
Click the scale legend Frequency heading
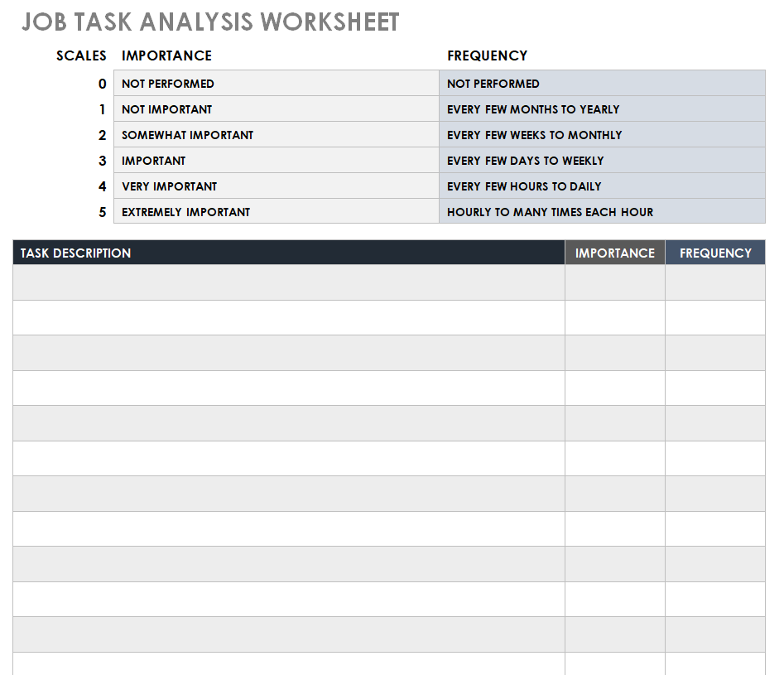point(487,56)
